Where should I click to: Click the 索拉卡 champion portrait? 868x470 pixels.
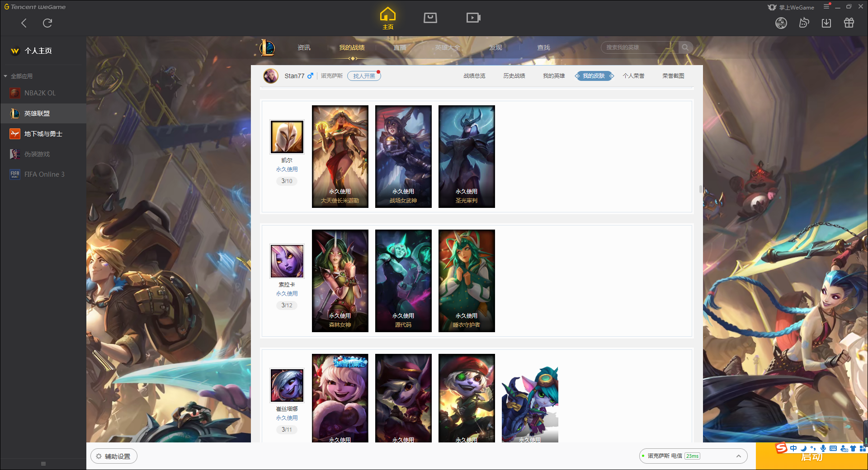click(x=287, y=261)
